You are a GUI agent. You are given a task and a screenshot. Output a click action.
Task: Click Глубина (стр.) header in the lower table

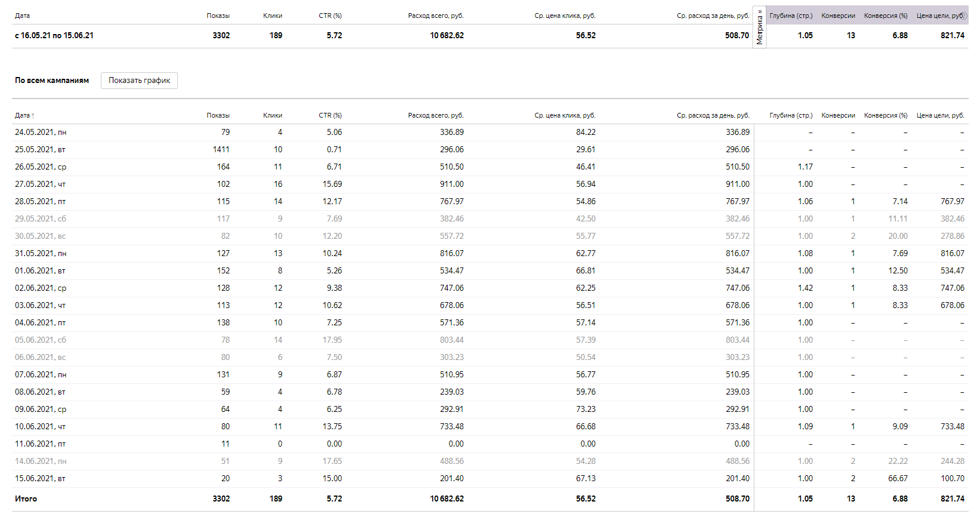pyautogui.click(x=791, y=115)
